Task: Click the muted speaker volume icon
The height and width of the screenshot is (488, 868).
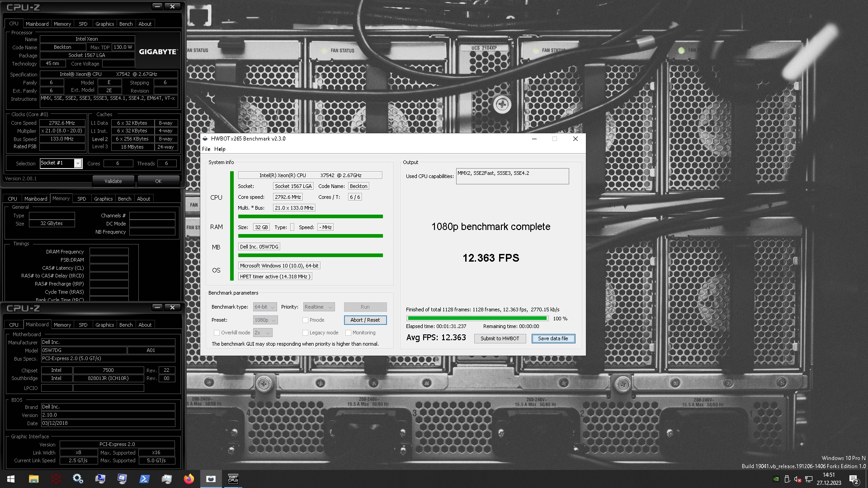Action: [798, 479]
